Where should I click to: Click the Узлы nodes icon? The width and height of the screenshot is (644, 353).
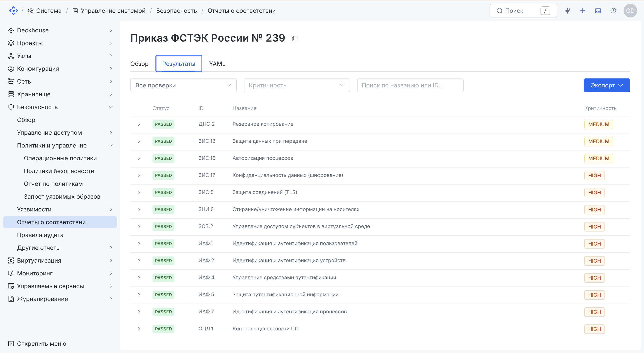pyautogui.click(x=11, y=56)
